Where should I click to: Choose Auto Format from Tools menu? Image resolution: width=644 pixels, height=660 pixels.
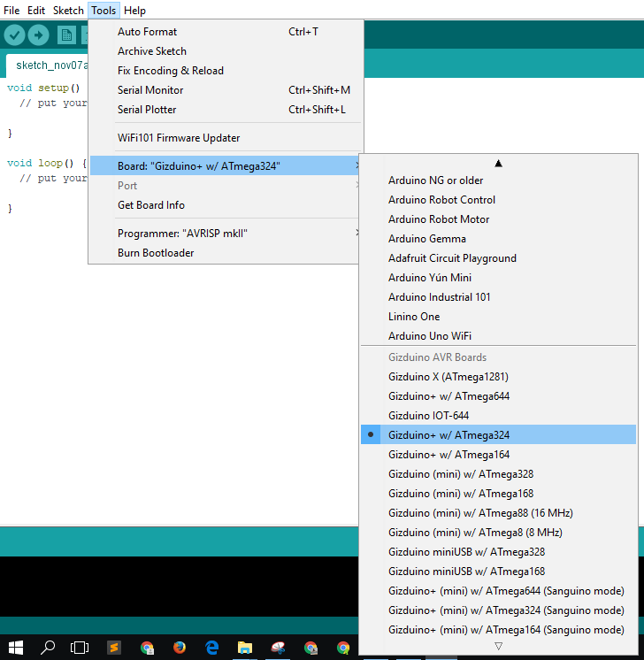pos(226,32)
